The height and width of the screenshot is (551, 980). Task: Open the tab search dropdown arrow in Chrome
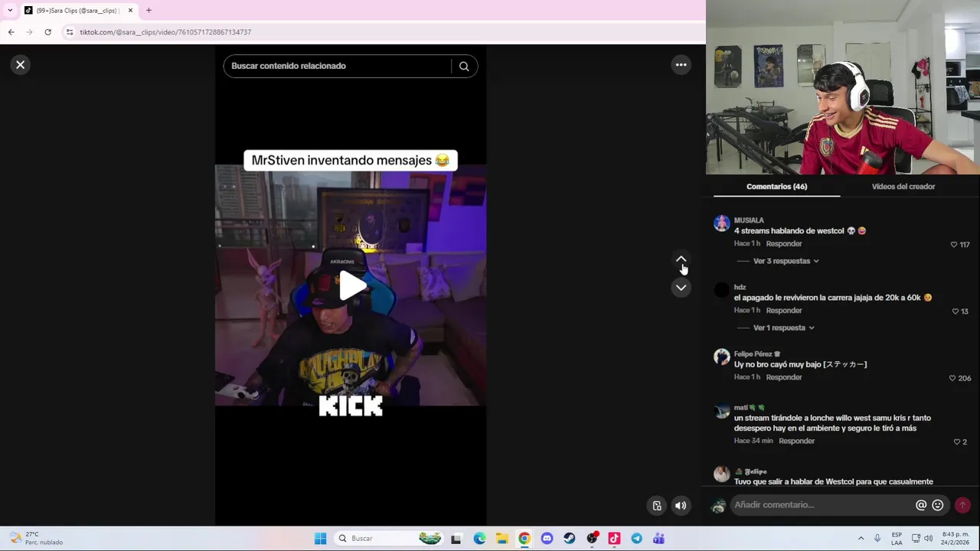coord(9,10)
